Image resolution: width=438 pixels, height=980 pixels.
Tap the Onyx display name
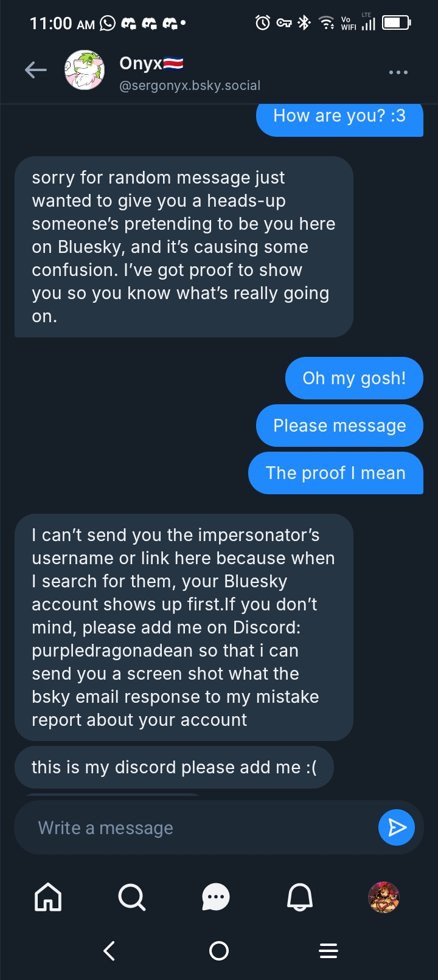pyautogui.click(x=141, y=63)
